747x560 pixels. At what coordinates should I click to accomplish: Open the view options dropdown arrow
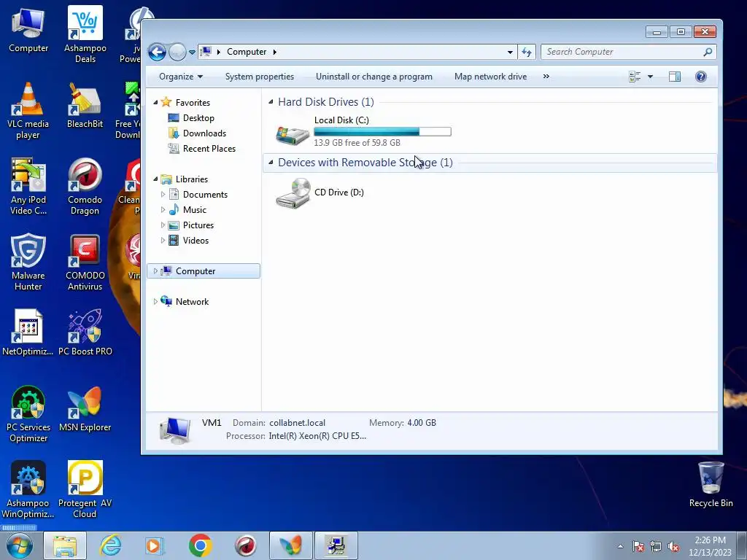point(650,77)
